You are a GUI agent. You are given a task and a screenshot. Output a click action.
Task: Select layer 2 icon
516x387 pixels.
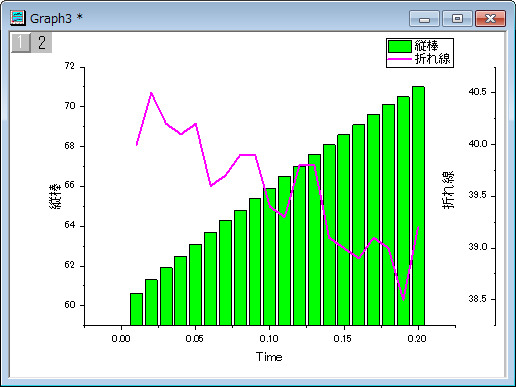click(x=42, y=42)
